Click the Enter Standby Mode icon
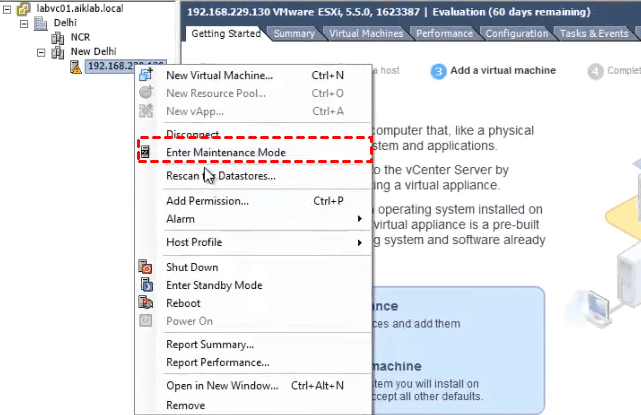 click(x=146, y=285)
